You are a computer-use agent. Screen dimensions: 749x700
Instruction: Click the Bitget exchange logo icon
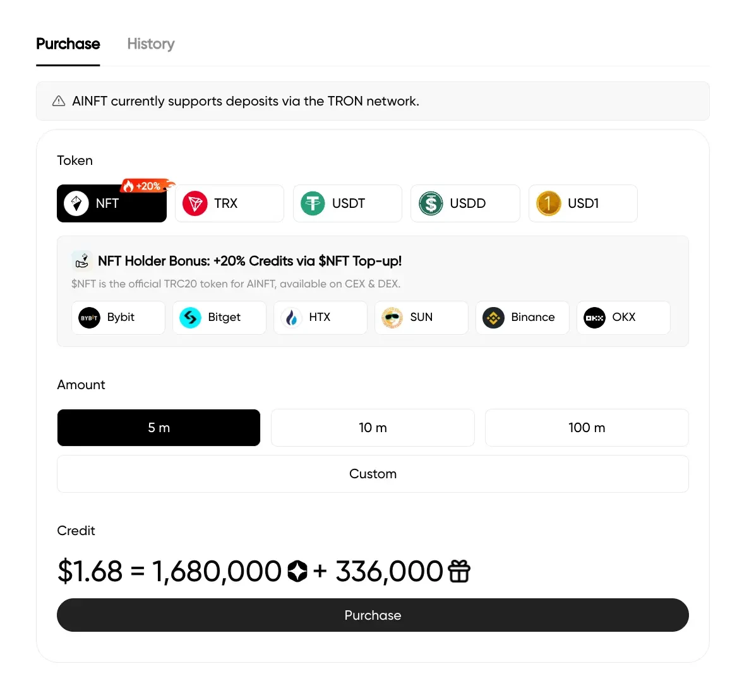click(x=190, y=318)
